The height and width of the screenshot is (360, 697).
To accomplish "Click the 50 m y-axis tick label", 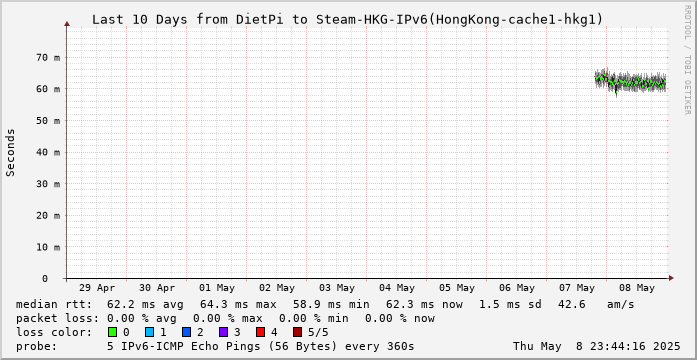I will pyautogui.click(x=48, y=120).
